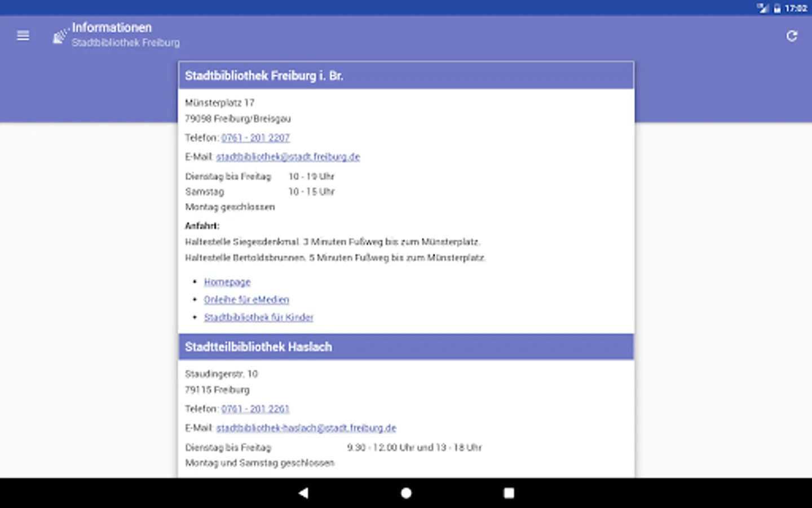Email stadtbibliothek-haslach@stadt.freiburg.de
This screenshot has width=812, height=508.
[x=306, y=428]
